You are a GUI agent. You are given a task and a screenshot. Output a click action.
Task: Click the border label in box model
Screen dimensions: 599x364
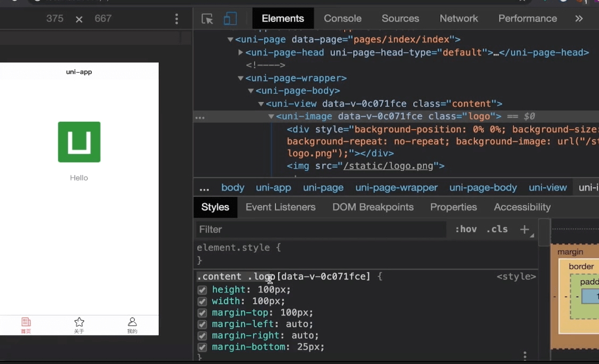click(x=581, y=266)
